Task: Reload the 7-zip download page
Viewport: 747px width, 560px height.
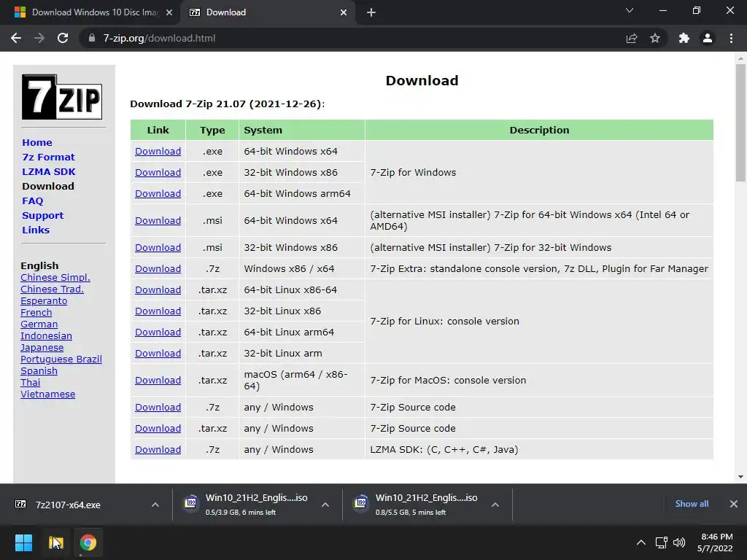Action: [x=63, y=38]
